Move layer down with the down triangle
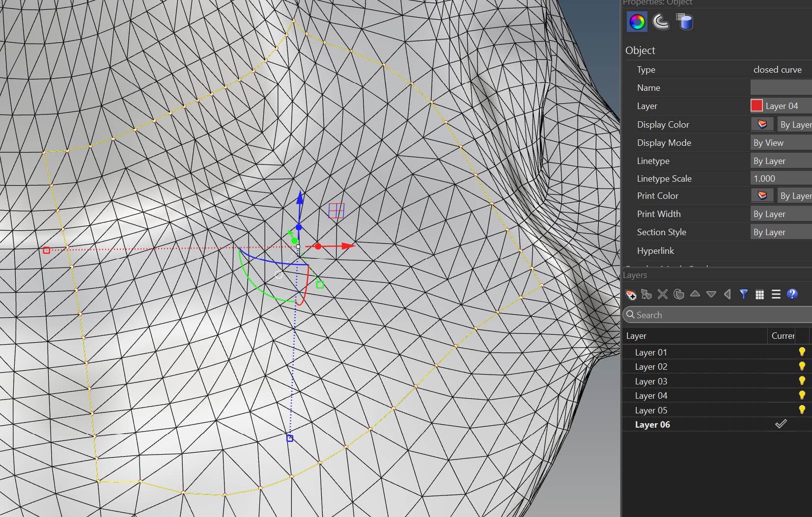Image resolution: width=812 pixels, height=517 pixels. point(711,294)
